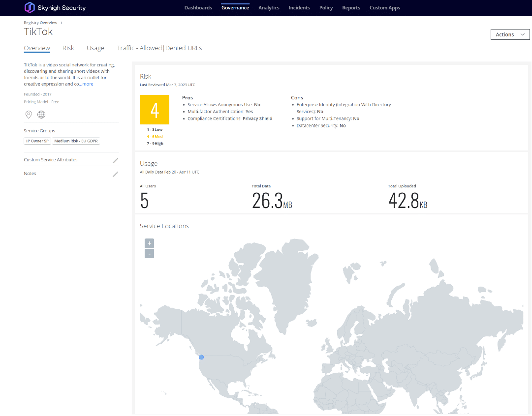
Task: Click the location pin icon
Action: click(x=29, y=115)
